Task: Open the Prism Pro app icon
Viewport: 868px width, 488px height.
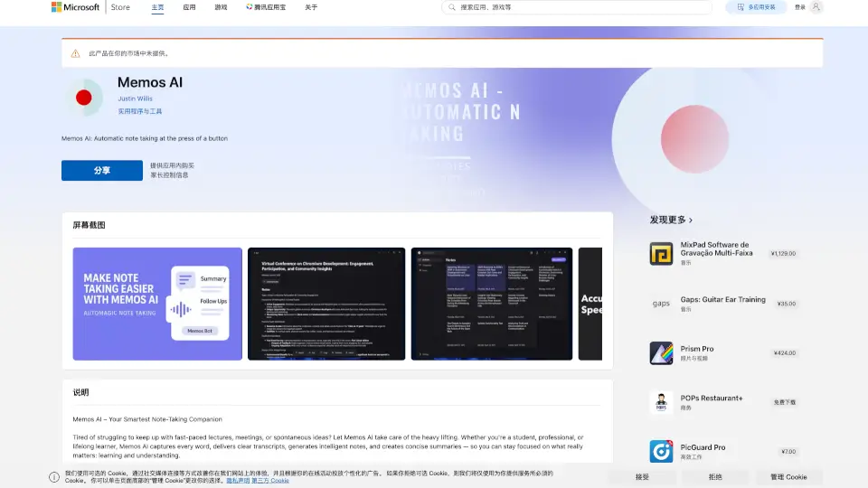Action: coord(661,352)
